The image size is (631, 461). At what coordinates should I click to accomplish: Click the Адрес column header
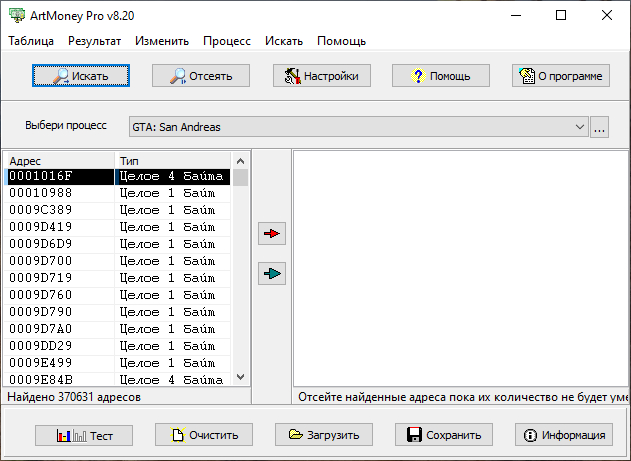[61, 161]
